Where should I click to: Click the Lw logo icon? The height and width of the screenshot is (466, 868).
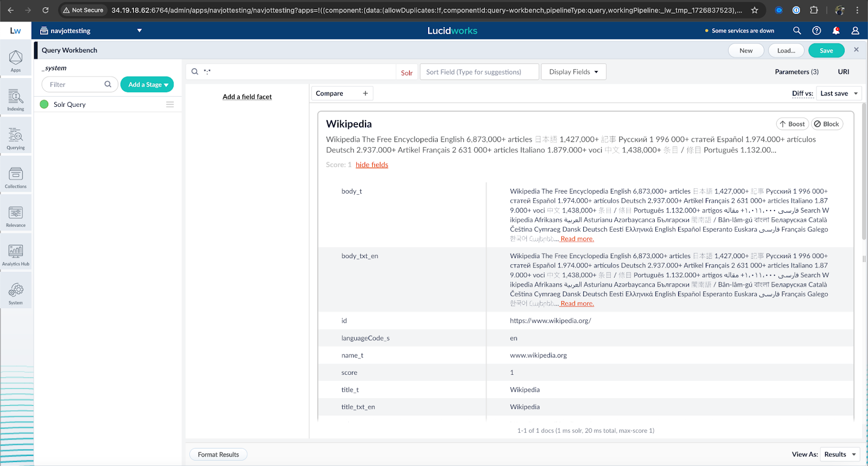coord(15,31)
